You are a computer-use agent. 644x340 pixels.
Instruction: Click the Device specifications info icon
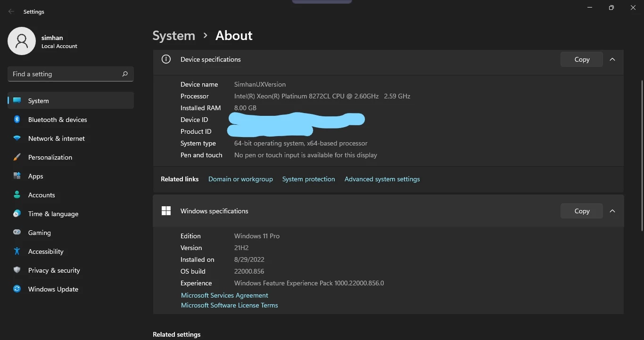(x=166, y=59)
